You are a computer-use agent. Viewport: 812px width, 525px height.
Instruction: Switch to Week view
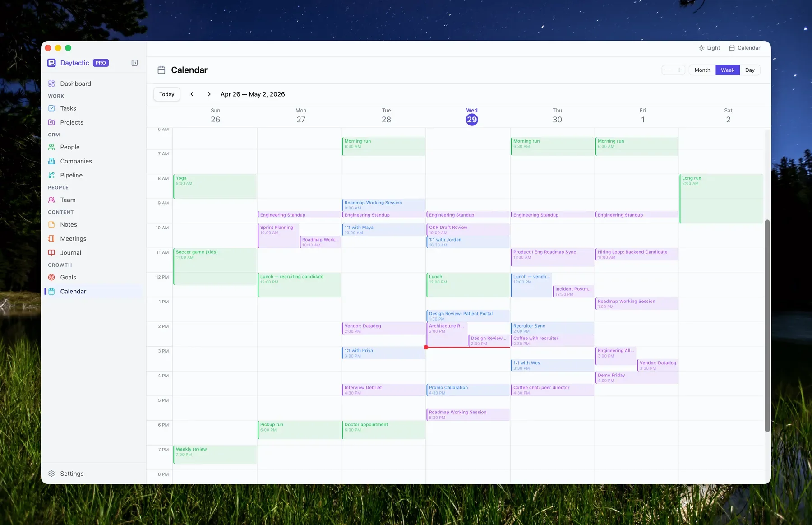coord(728,70)
